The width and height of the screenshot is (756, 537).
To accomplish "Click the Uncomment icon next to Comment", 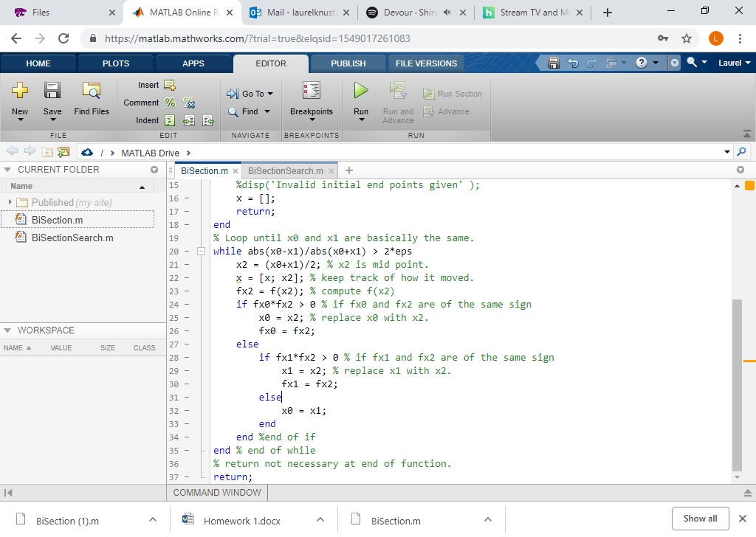I will pos(189,103).
